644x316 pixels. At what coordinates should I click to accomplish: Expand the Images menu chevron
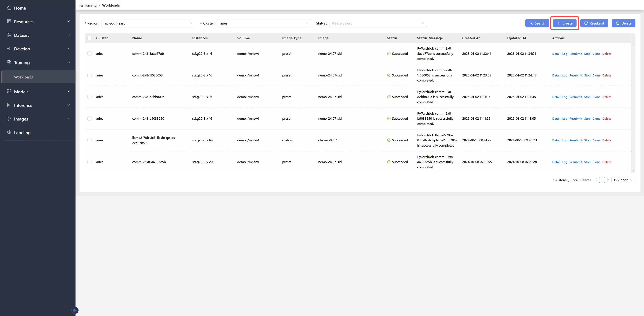(68, 118)
